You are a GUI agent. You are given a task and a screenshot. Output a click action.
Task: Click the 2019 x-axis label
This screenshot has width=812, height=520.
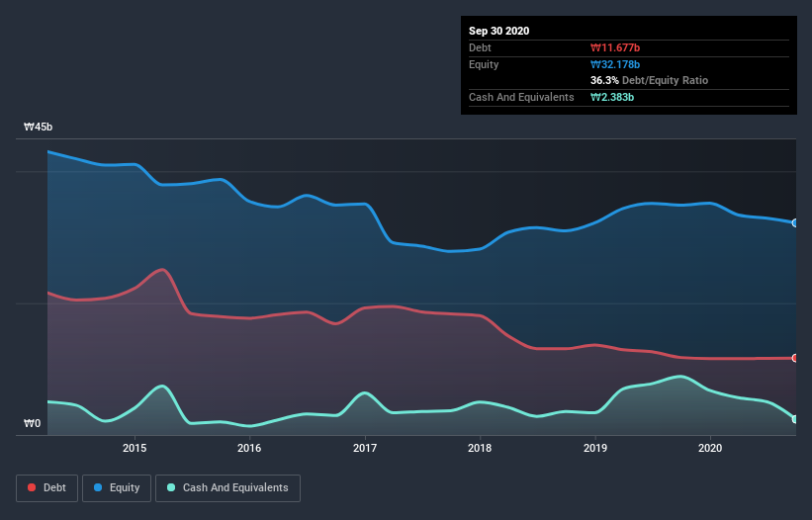click(x=595, y=448)
